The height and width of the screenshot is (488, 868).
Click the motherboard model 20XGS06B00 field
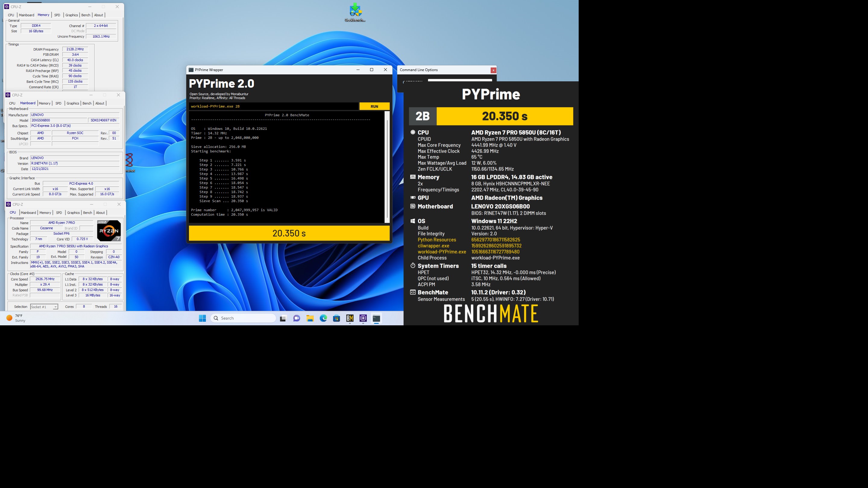click(59, 120)
